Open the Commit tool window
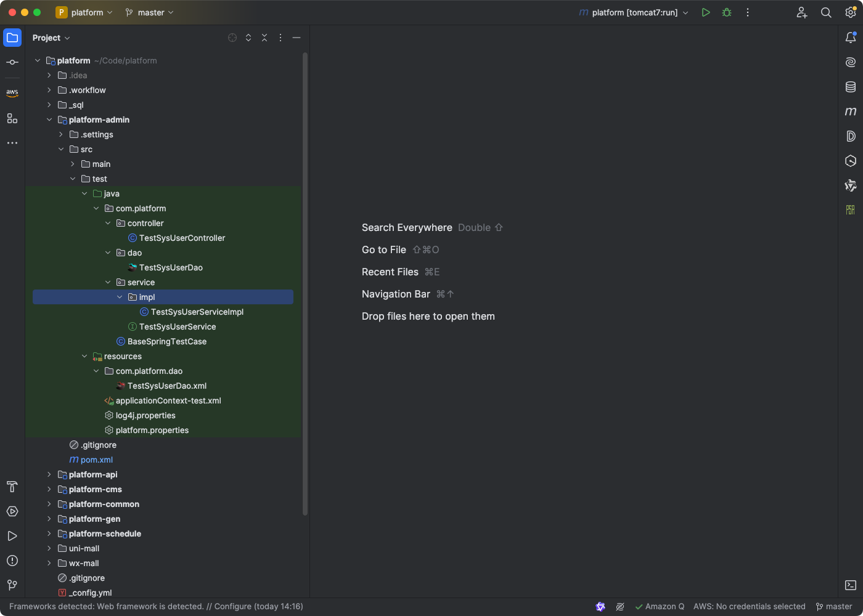This screenshot has width=863, height=616. pos(12,62)
